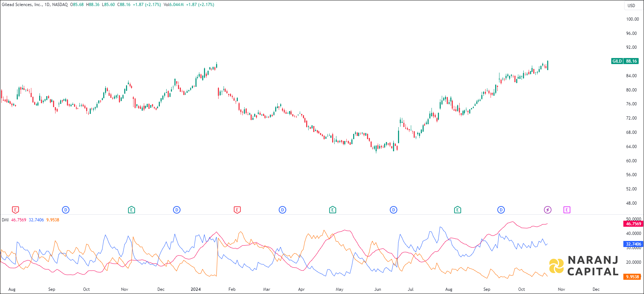The width and height of the screenshot is (644, 294).
Task: Open the USD currency selector
Action: click(x=631, y=6)
